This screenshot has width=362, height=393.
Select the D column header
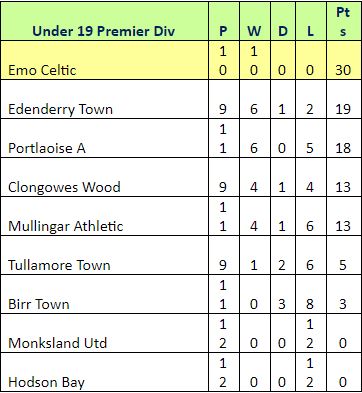282,31
